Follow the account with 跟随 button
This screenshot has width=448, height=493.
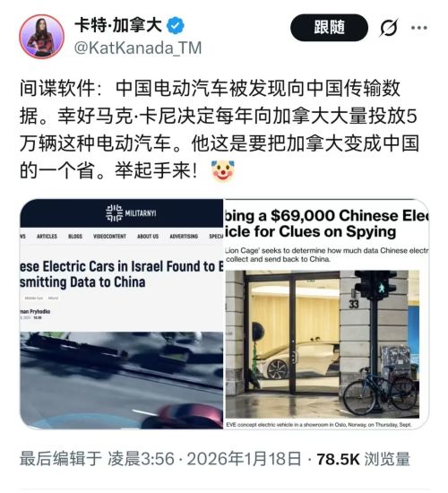(329, 28)
